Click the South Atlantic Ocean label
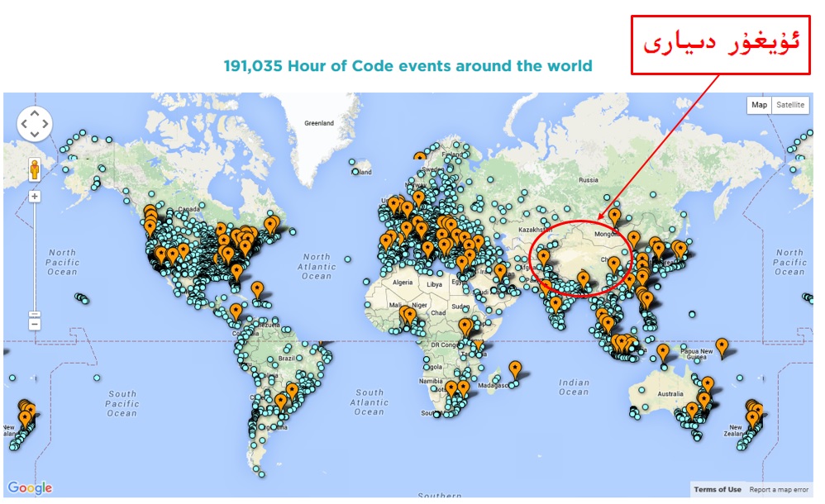Screen dimensions: 825x504 tap(370, 402)
